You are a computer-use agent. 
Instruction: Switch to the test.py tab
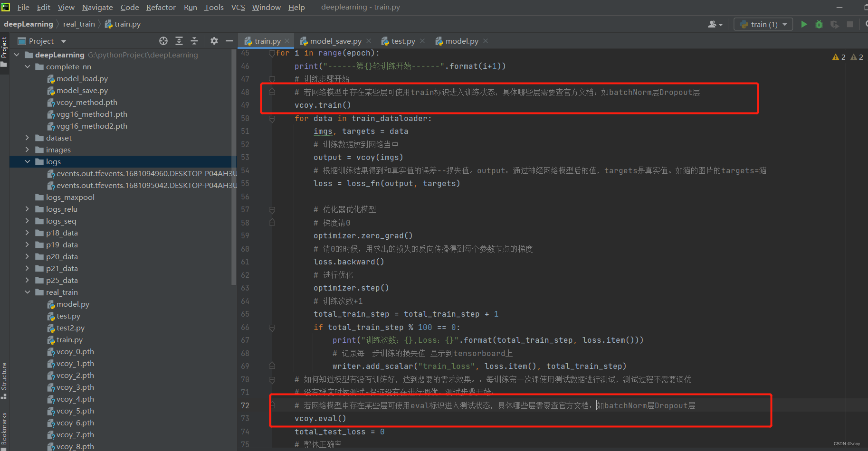(403, 41)
